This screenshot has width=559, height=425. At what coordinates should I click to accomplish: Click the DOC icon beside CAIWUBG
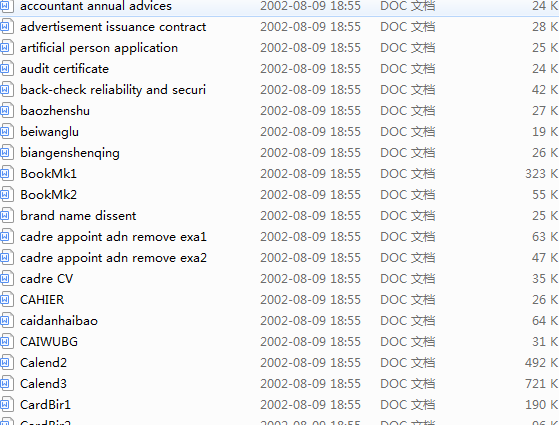pyautogui.click(x=6, y=342)
